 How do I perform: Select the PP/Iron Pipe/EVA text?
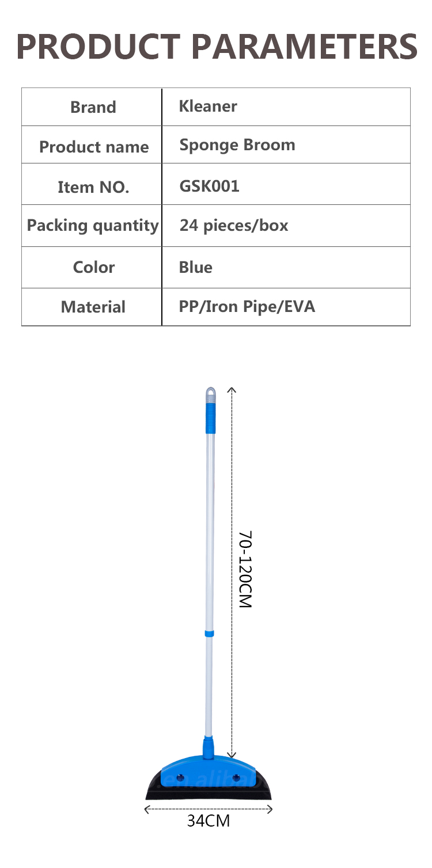[x=247, y=307]
